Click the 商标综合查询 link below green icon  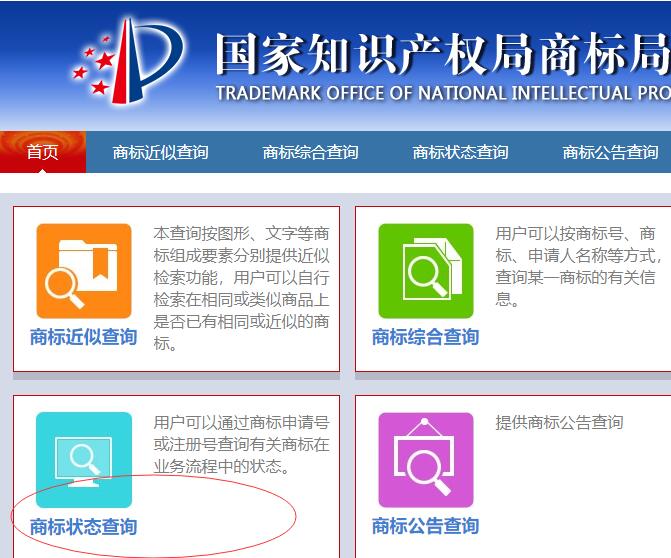[x=425, y=337]
